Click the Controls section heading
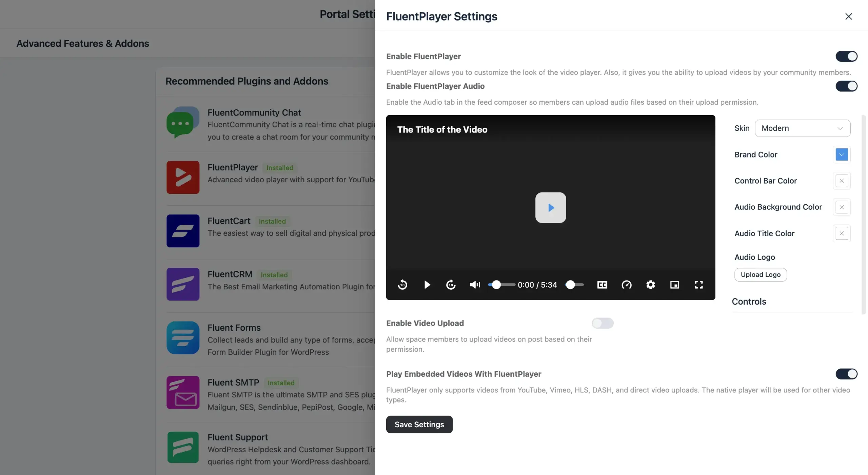The width and height of the screenshot is (868, 475). 749,302
